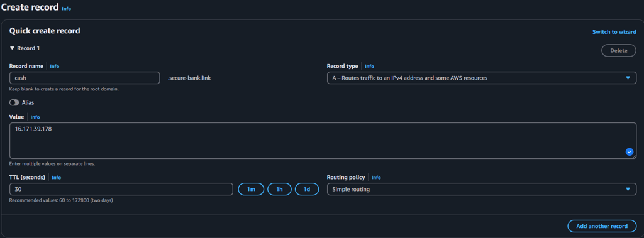The image size is (644, 238).
Task: Collapse the Record 1 triangle
Action: (12, 48)
